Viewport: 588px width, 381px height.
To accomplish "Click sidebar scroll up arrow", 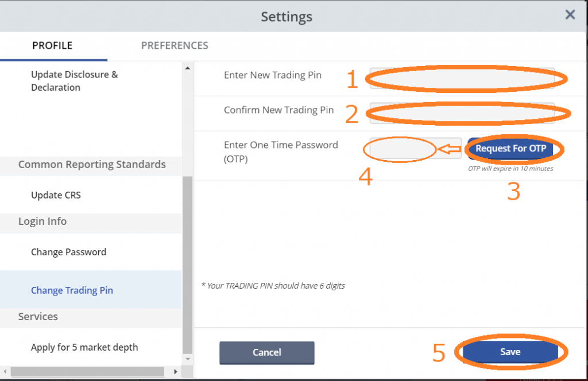I will click(x=188, y=68).
